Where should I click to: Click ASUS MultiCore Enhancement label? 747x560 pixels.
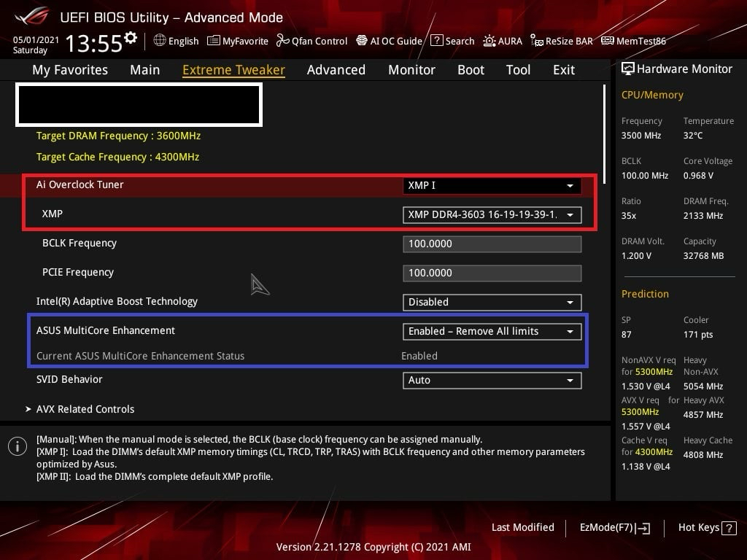coord(106,330)
